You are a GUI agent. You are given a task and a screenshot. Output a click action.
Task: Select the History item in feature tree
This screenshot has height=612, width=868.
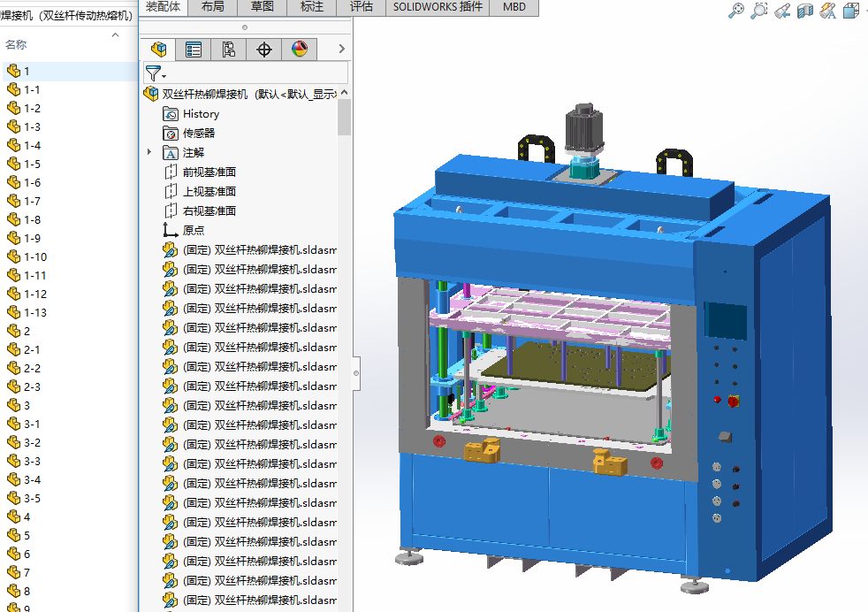(x=201, y=113)
